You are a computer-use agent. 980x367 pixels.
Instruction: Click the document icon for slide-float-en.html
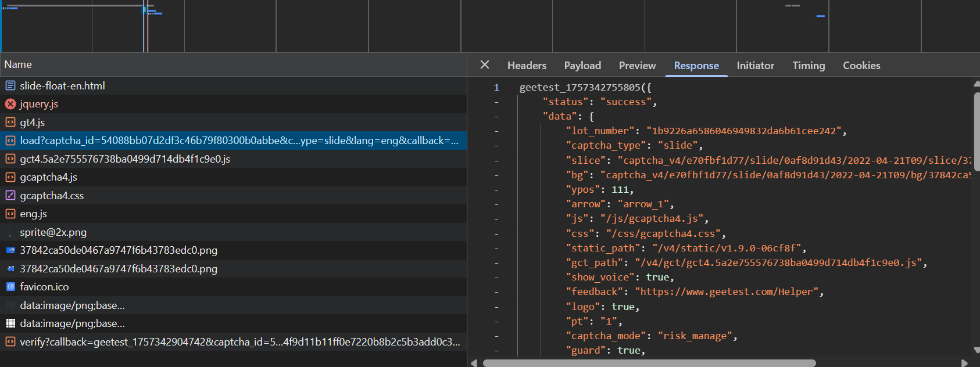click(10, 86)
